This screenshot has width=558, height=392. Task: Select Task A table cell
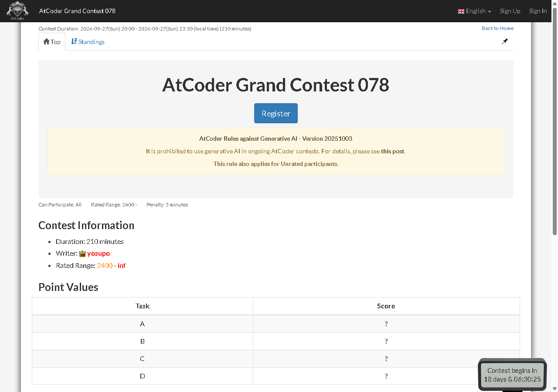point(143,324)
